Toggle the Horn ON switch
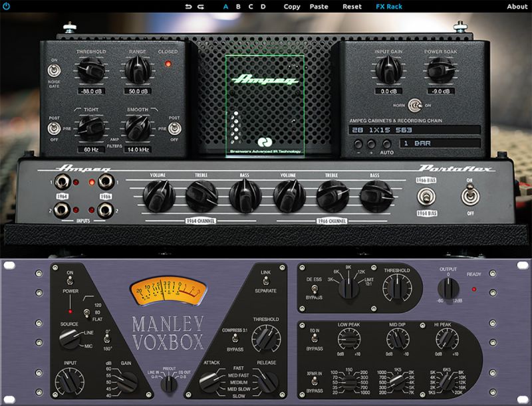 (x=414, y=106)
